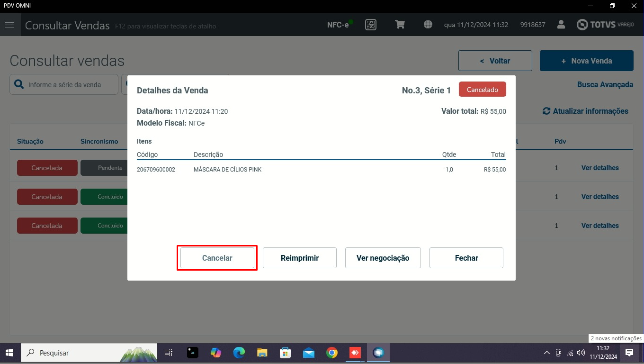
Task: Click the header number 9918637
Action: pos(533,25)
